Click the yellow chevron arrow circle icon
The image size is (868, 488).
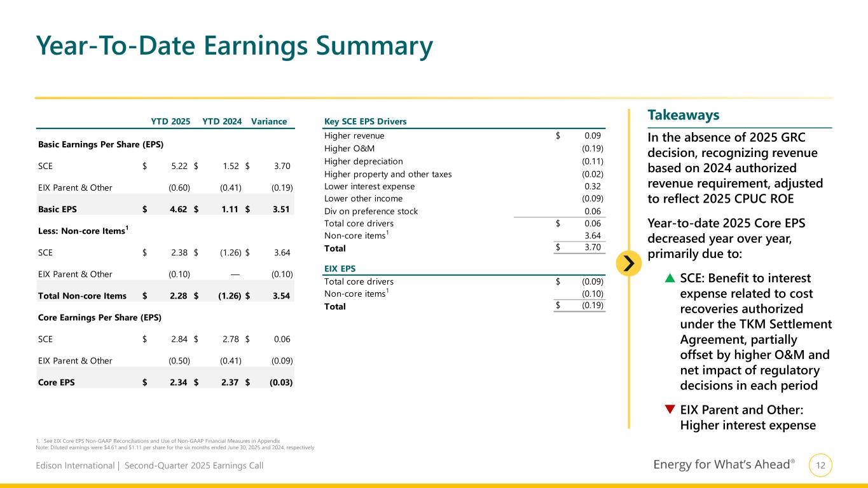629,263
